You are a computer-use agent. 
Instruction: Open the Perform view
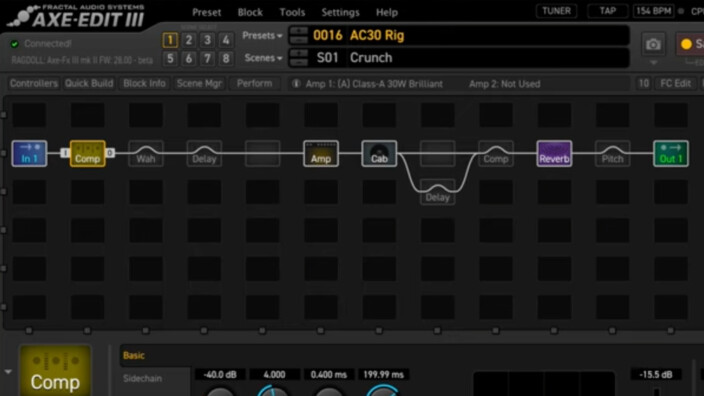point(255,84)
